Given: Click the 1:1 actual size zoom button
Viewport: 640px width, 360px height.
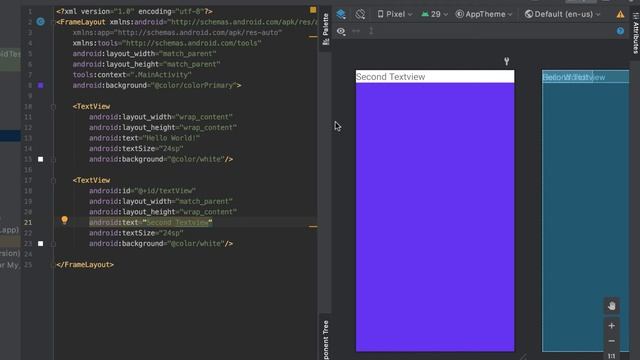Looking at the screenshot, I should (x=611, y=356).
